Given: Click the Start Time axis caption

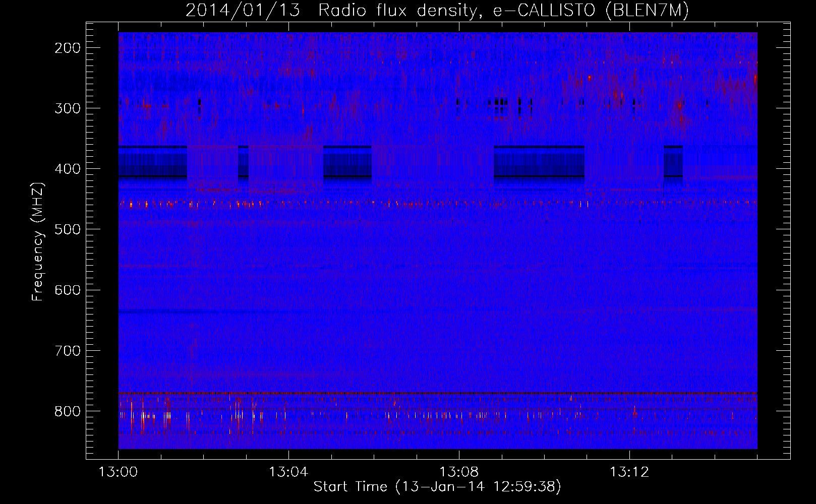Looking at the screenshot, I should click(437, 487).
